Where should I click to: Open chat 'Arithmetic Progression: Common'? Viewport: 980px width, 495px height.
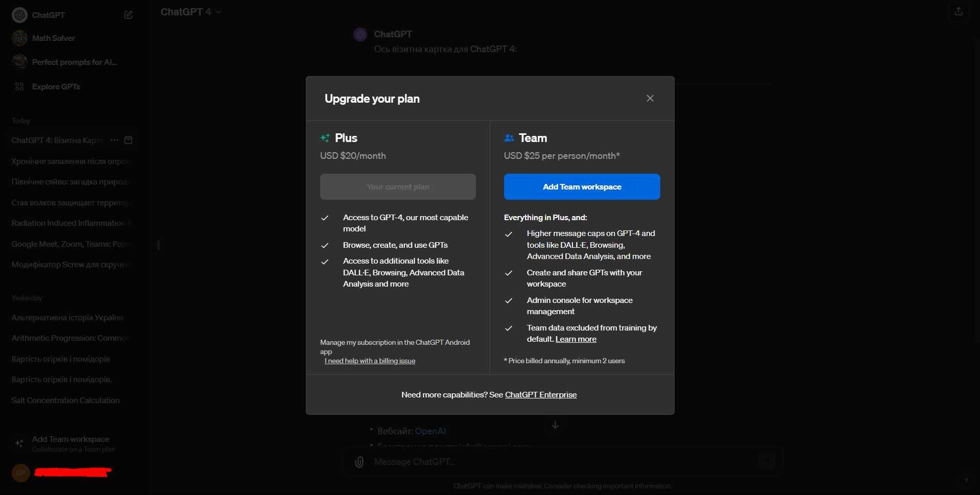[x=71, y=338]
